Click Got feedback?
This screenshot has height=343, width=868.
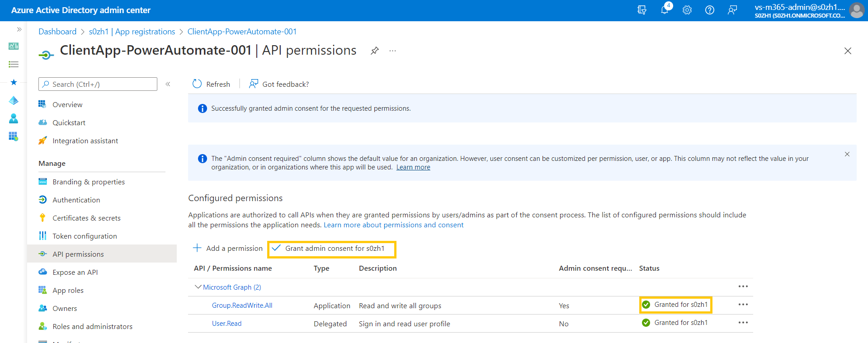[279, 84]
